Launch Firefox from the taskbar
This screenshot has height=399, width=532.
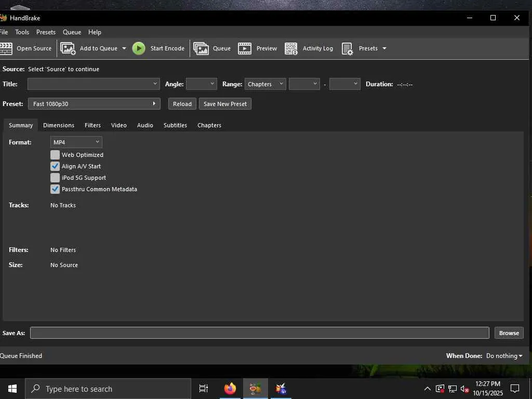230,389
